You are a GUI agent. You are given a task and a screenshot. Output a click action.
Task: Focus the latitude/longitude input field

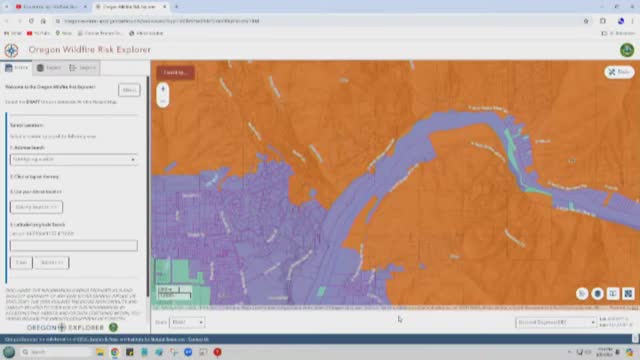coord(73,245)
